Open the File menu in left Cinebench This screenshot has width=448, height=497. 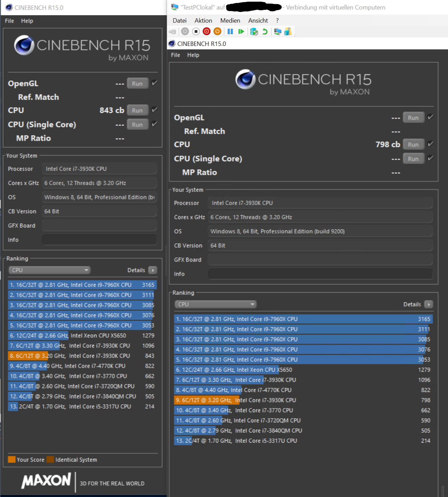click(9, 21)
